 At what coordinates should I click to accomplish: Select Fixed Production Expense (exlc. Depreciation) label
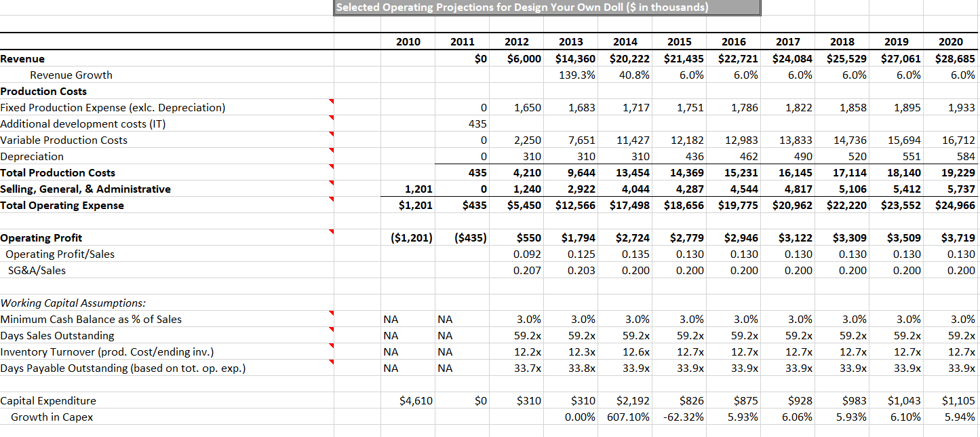click(x=113, y=107)
